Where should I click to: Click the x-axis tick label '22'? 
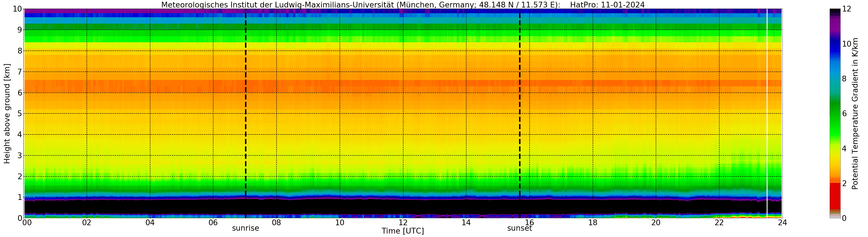tap(719, 223)
